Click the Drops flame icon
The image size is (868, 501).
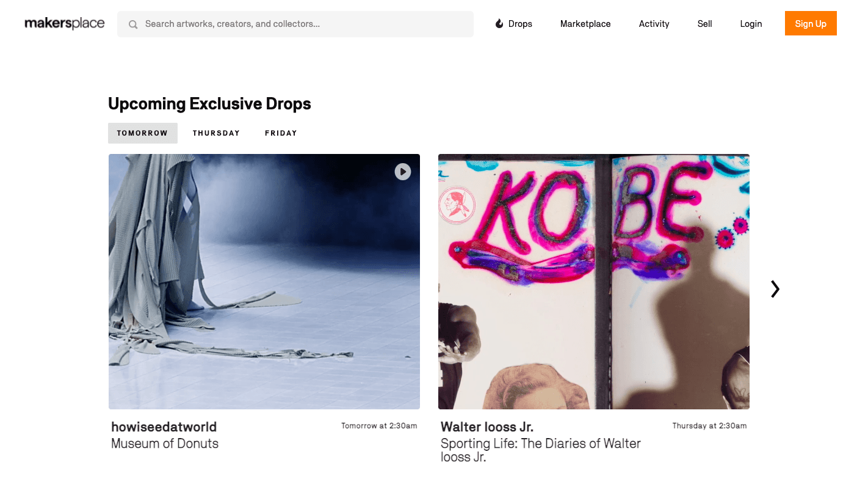(x=499, y=24)
